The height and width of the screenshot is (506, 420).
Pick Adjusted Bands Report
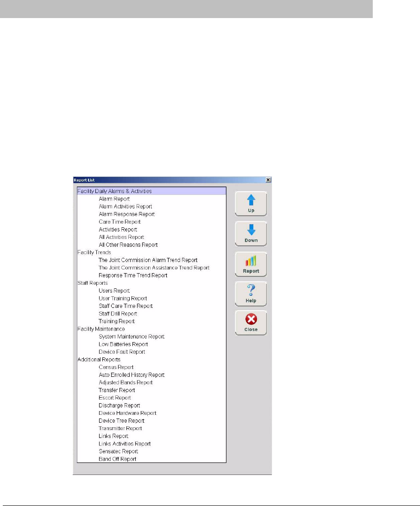(125, 382)
